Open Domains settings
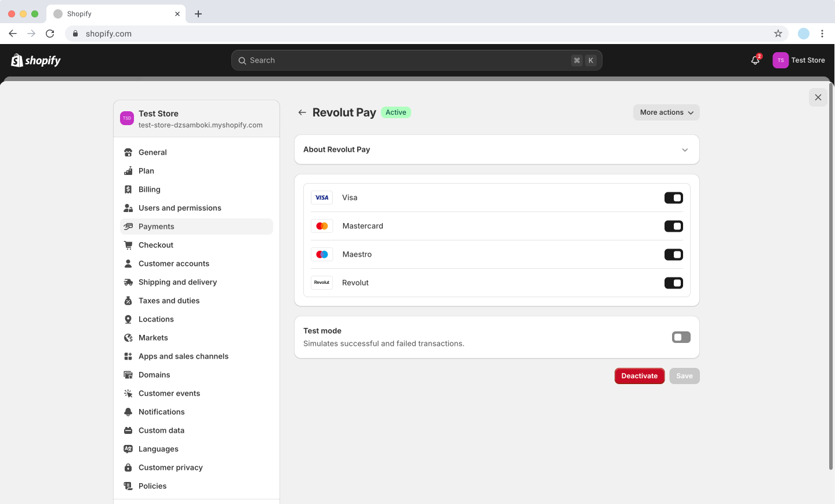Image resolution: width=835 pixels, height=504 pixels. pyautogui.click(x=197, y=375)
